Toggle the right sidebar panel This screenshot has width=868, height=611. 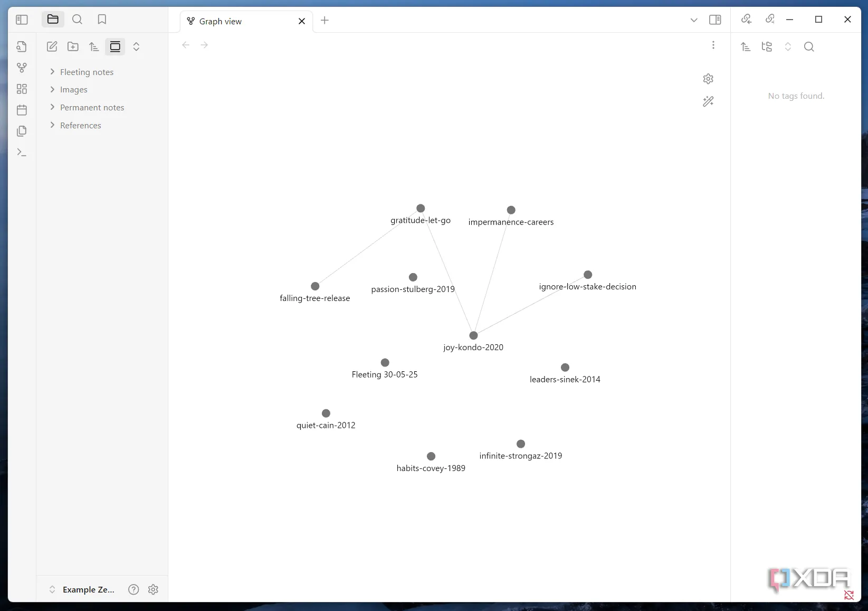pyautogui.click(x=715, y=20)
